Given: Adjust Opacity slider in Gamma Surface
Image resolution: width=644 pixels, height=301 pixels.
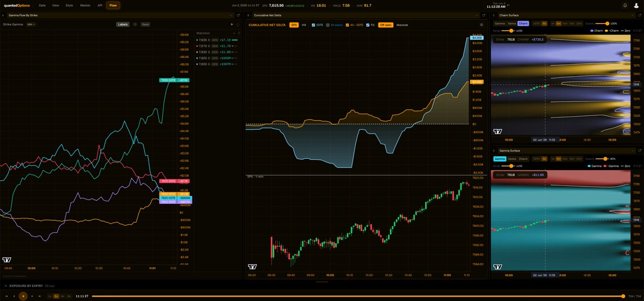Looking at the screenshot, I should point(602,159).
